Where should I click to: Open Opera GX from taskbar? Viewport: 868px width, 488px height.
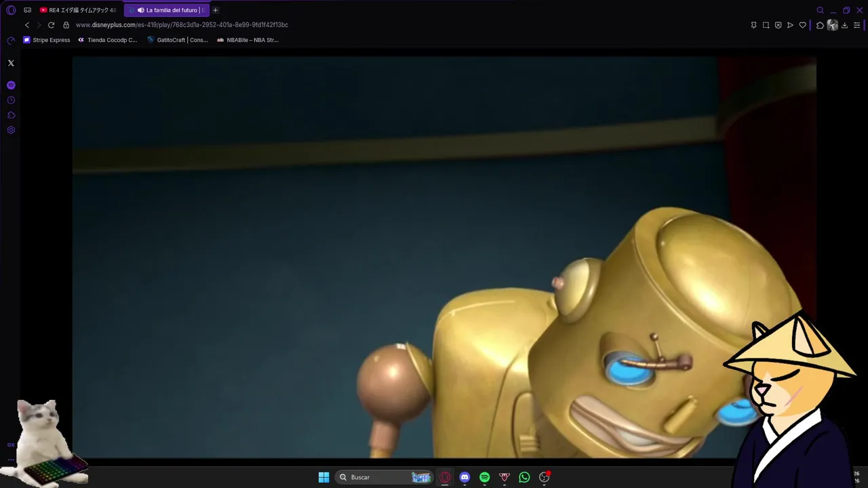click(445, 477)
